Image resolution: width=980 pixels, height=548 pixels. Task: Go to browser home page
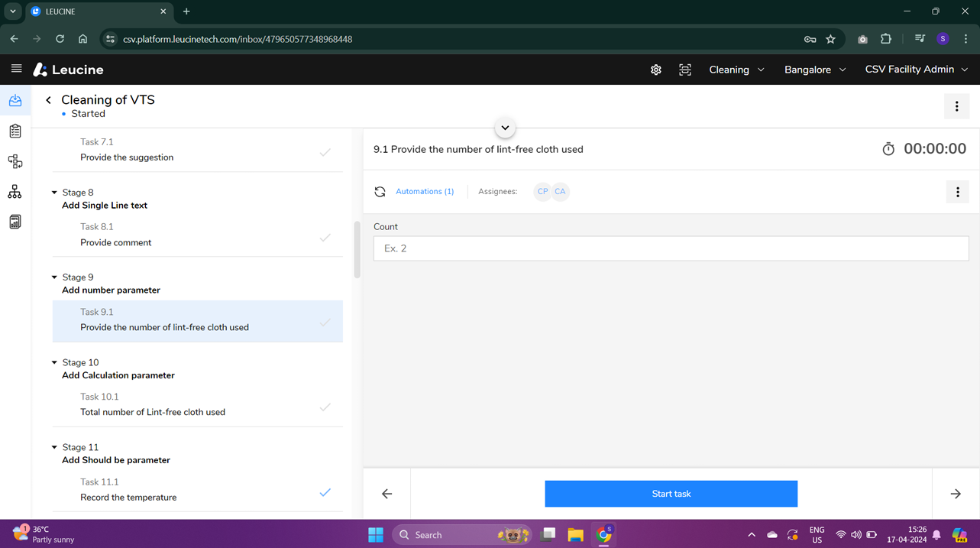pyautogui.click(x=82, y=39)
